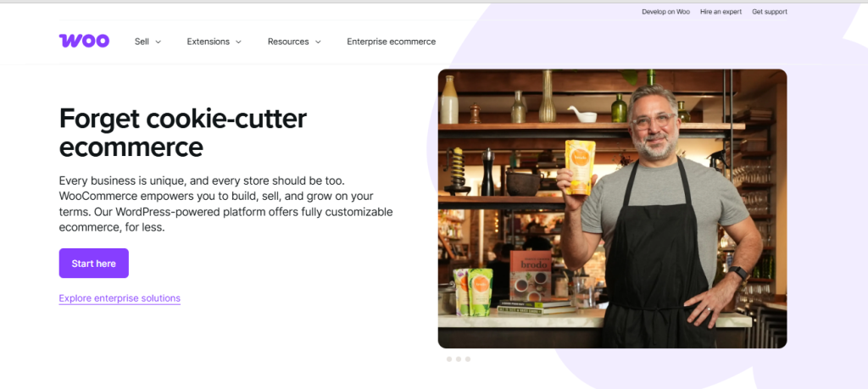868x389 pixels.
Task: Click the 'Forget cookie-cutter ecommerce' headline
Action: point(183,132)
